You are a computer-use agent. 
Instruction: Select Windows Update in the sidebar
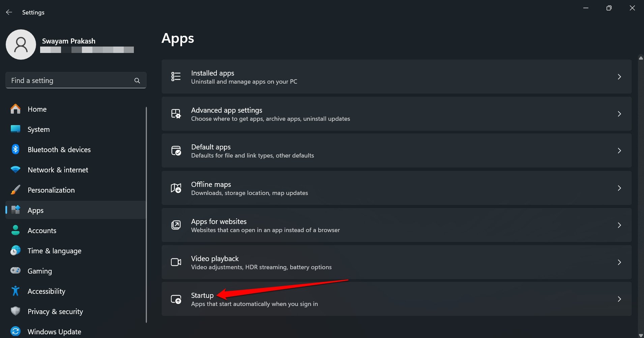coord(54,331)
